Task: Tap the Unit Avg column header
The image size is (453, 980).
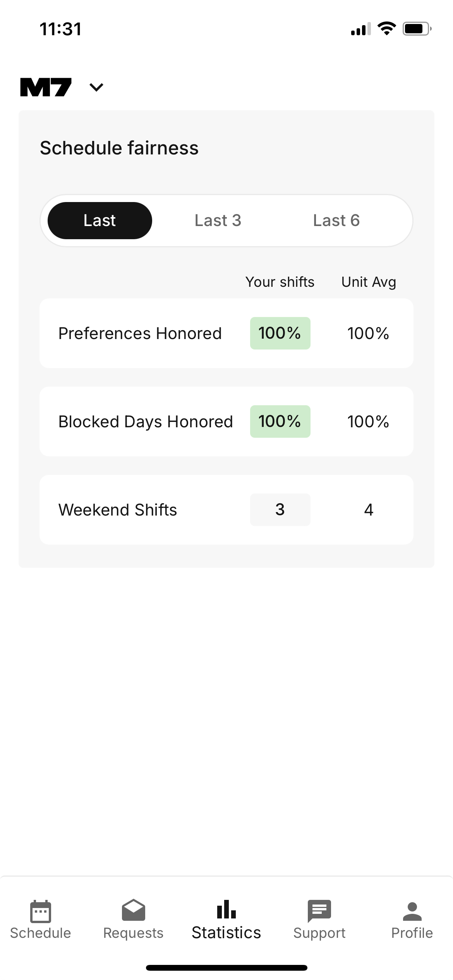Action: tap(369, 282)
